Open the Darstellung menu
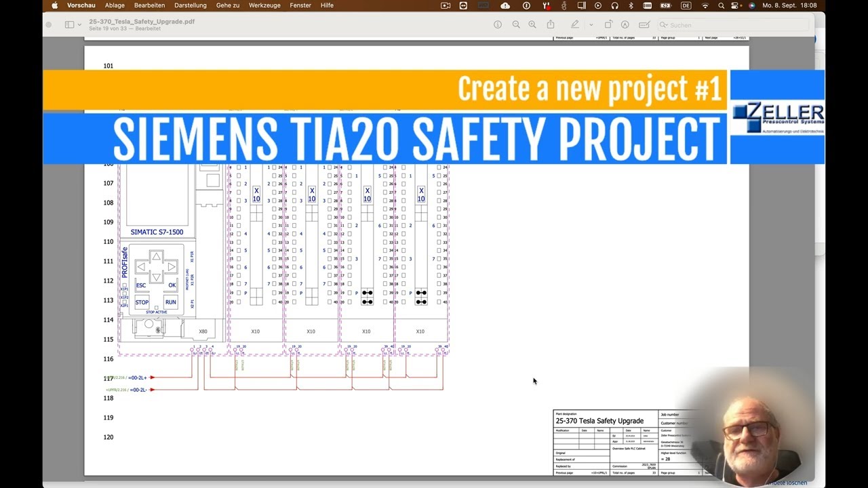Image resolution: width=868 pixels, height=488 pixels. pyautogui.click(x=191, y=5)
